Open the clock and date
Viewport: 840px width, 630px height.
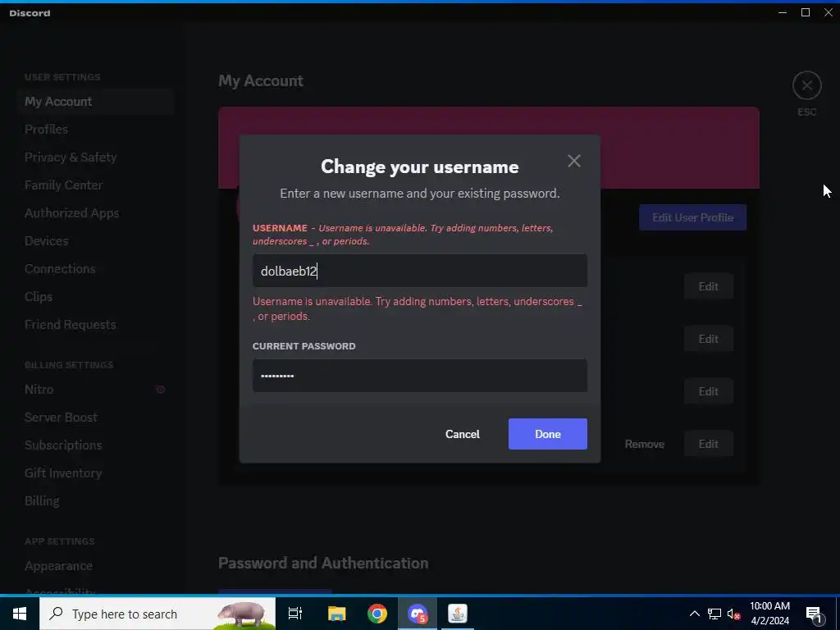[x=769, y=614]
